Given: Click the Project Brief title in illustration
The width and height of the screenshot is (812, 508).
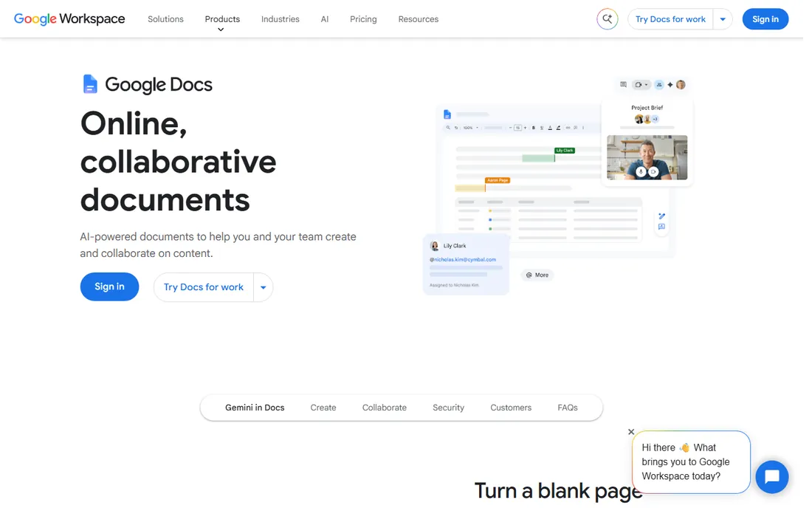Looking at the screenshot, I should [x=647, y=108].
